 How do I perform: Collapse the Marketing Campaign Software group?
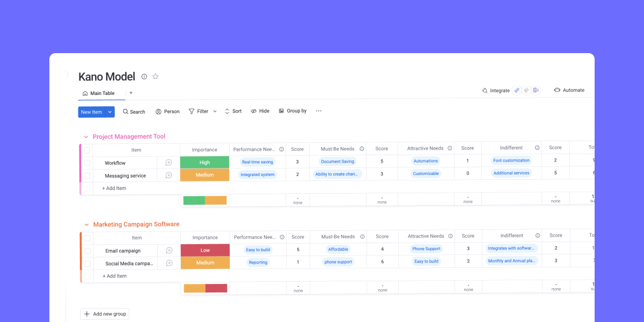click(x=86, y=224)
